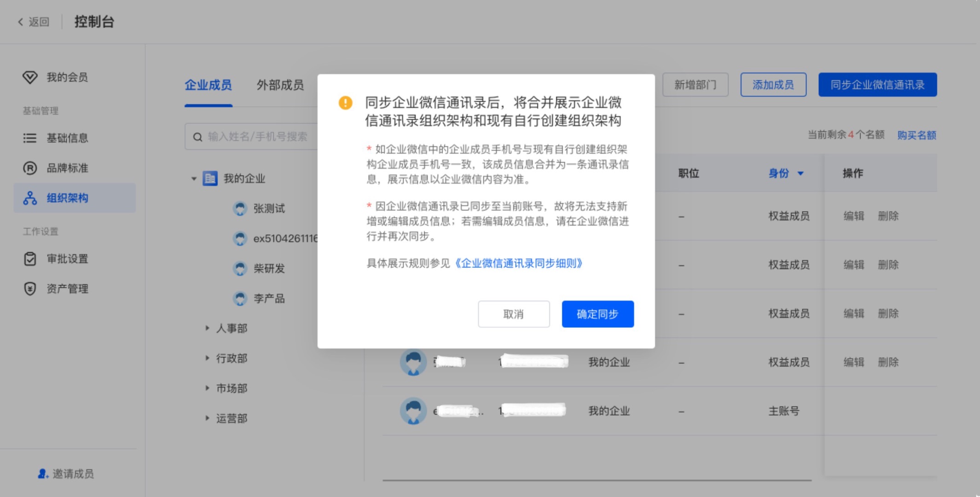This screenshot has width=980, height=497.
Task: Click 确定同步 button in dialog
Action: (597, 314)
